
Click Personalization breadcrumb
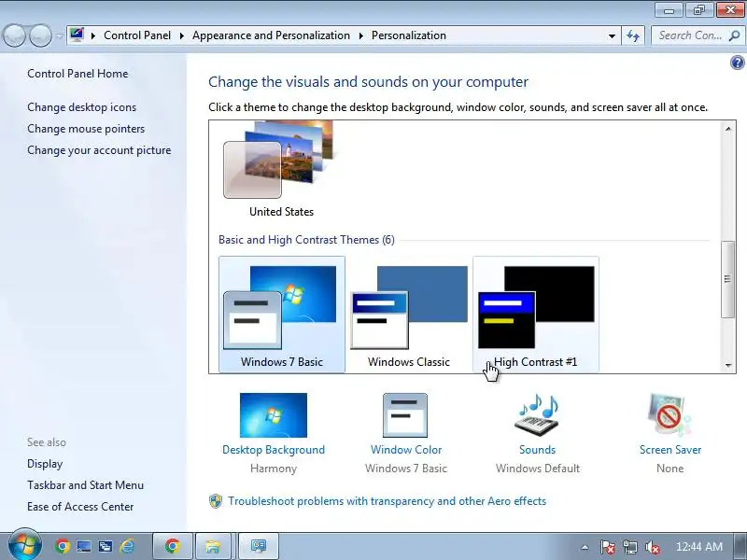pyautogui.click(x=409, y=35)
